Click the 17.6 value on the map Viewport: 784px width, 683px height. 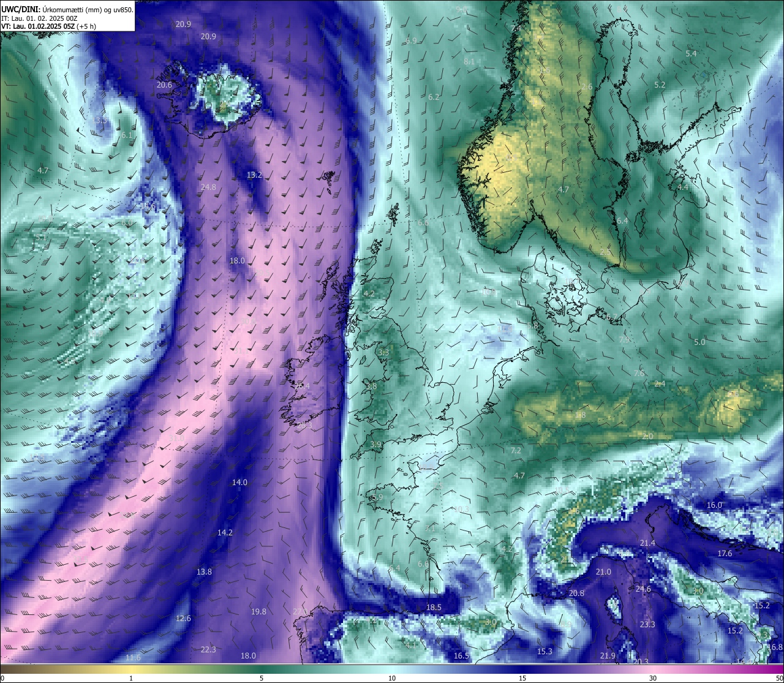[x=725, y=554]
